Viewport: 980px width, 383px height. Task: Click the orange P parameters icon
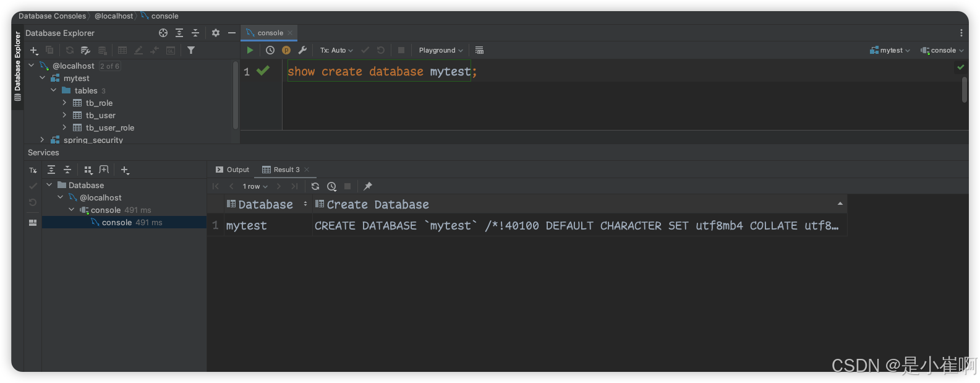[286, 50]
